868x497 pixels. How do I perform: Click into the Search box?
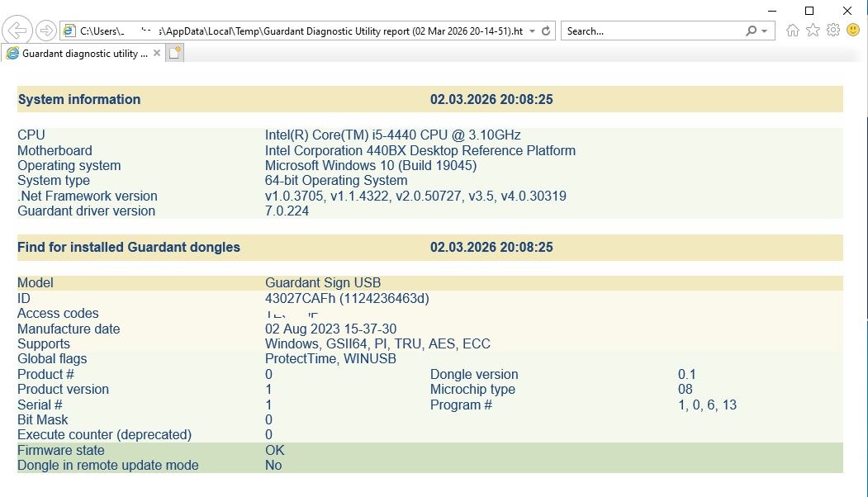tap(652, 31)
